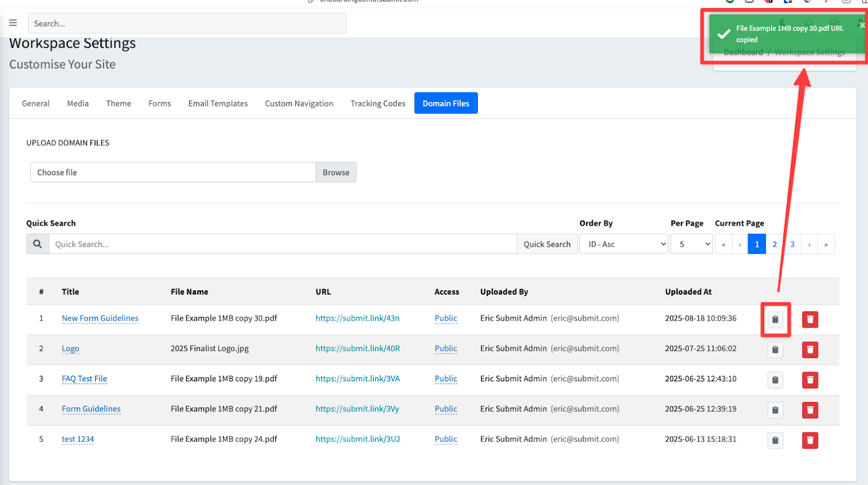Open the Form Guidelines title link
Image resolution: width=868 pixels, height=485 pixels.
[x=91, y=409]
